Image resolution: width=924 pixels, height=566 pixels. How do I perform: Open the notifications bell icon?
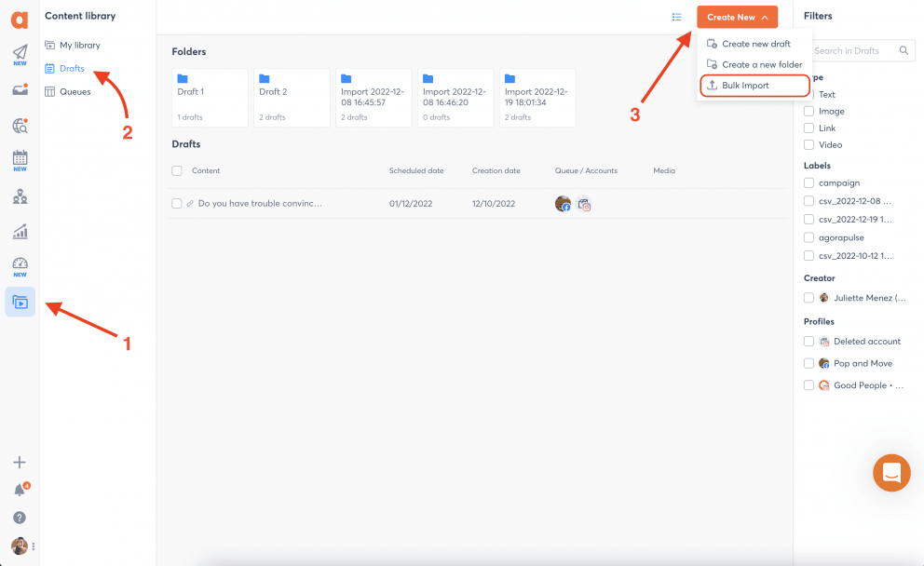(x=20, y=489)
